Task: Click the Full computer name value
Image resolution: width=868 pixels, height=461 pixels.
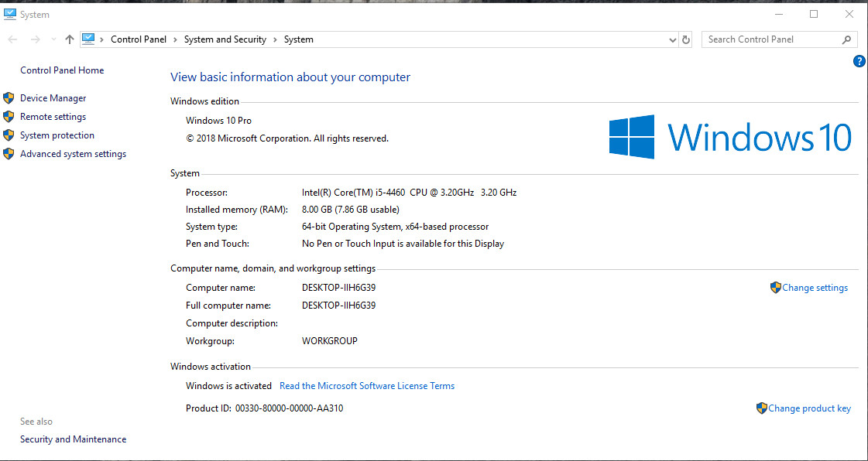Action: (x=339, y=305)
